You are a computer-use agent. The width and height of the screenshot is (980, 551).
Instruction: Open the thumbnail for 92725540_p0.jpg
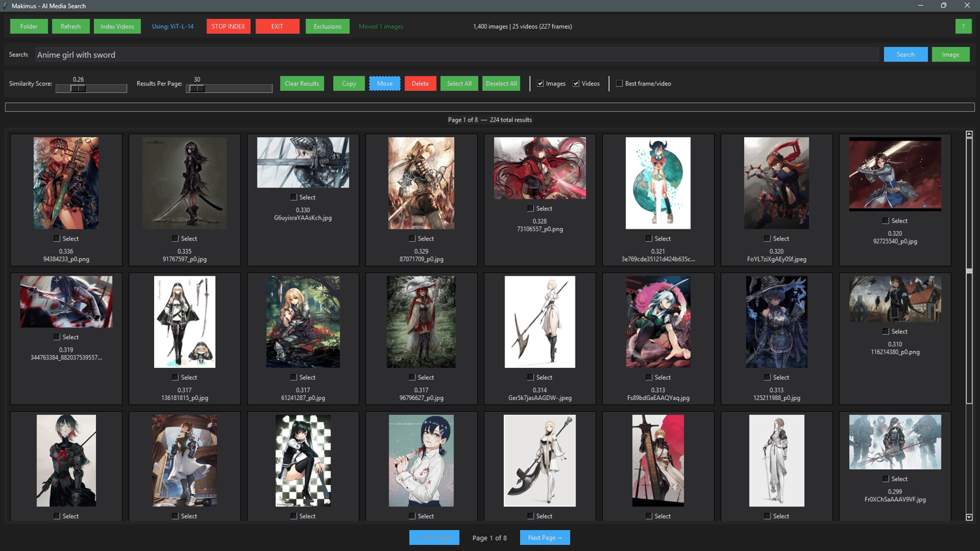(895, 174)
